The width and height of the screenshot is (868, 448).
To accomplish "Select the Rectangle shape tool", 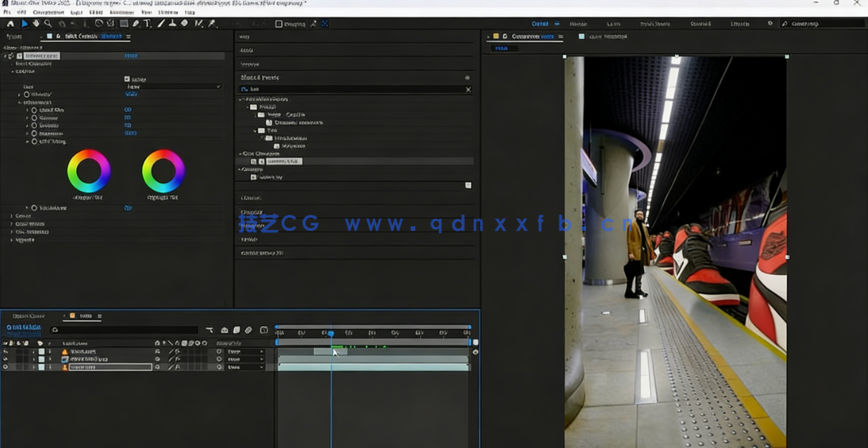I will tap(123, 24).
